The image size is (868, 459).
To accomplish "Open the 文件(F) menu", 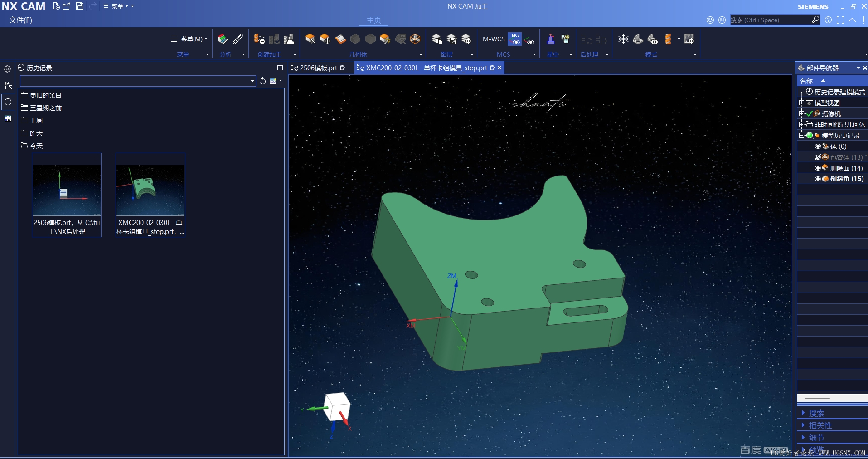I will [20, 20].
